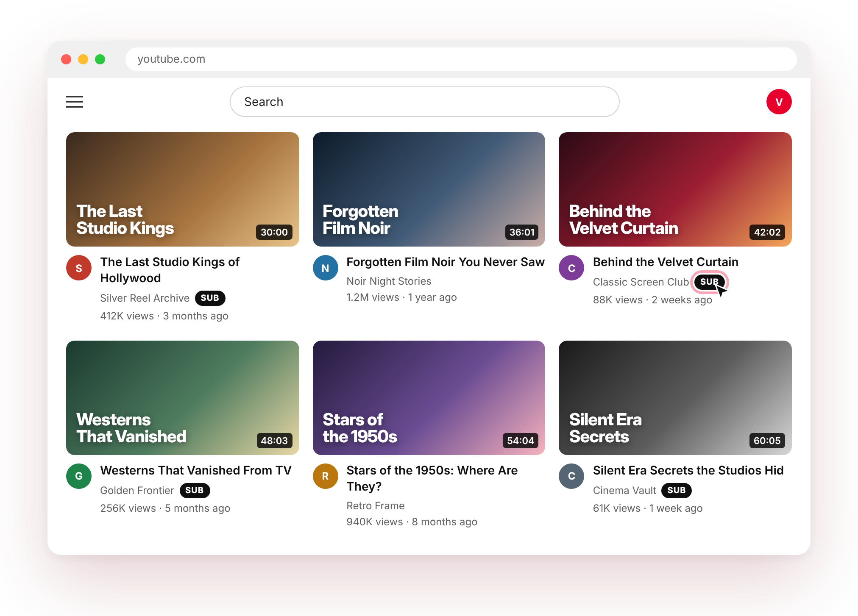Visit the Retro Frame channel name
Screen dimensions: 858x616
click(376, 505)
